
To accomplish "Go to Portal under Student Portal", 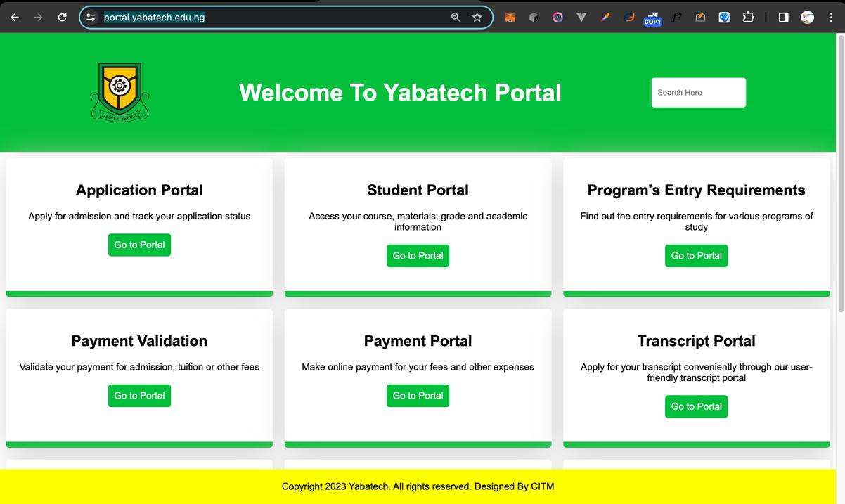I will 418,256.
